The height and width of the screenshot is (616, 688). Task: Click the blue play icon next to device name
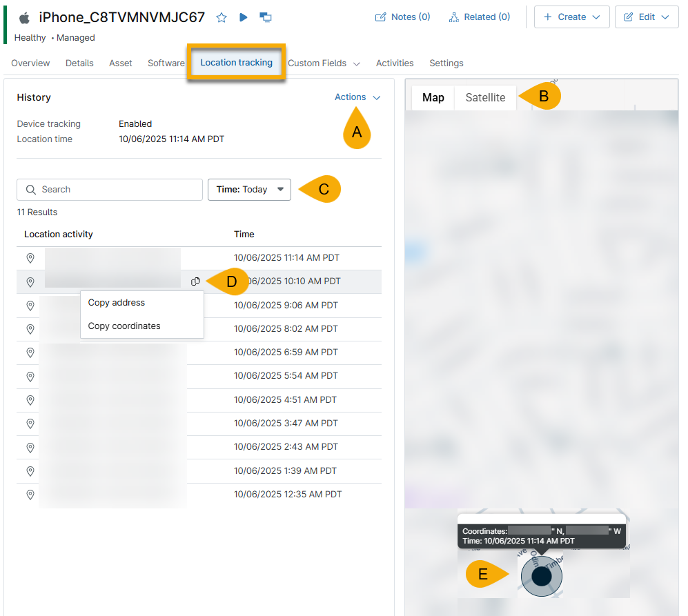click(x=242, y=17)
